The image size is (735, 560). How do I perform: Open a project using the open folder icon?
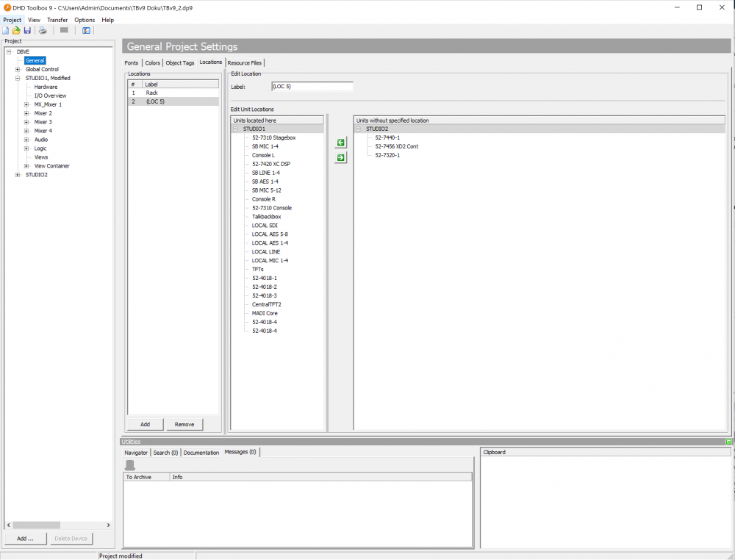17,30
